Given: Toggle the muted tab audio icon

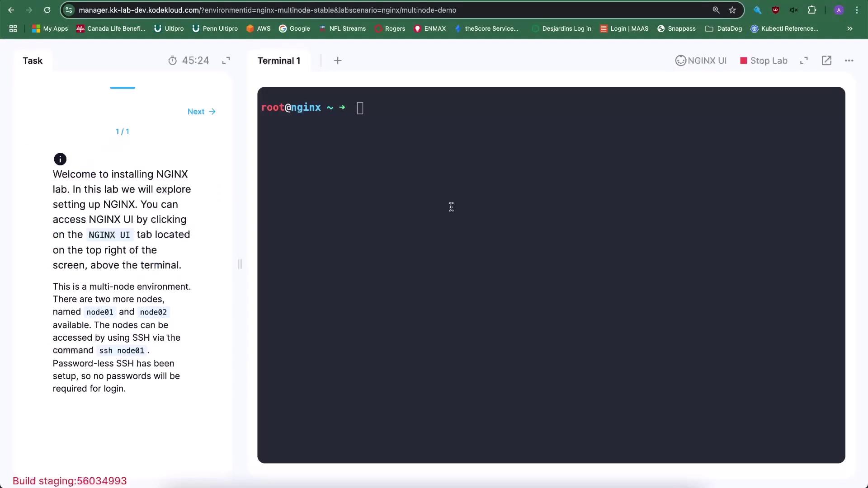Looking at the screenshot, I should coord(793,10).
